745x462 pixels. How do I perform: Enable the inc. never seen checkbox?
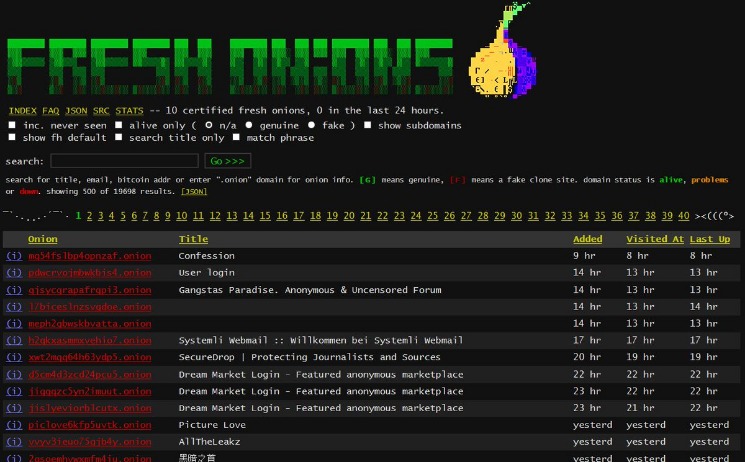tap(12, 125)
